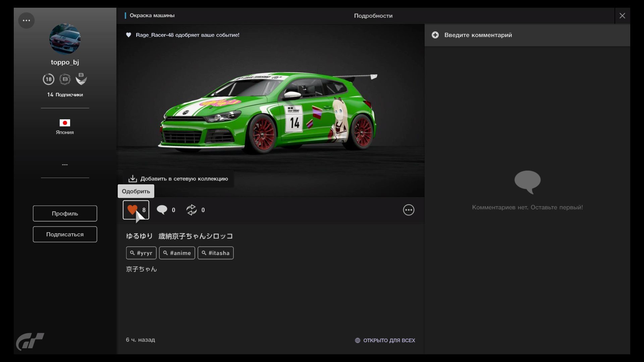
Task: Focus the Введите комментарий input field
Action: click(x=527, y=35)
